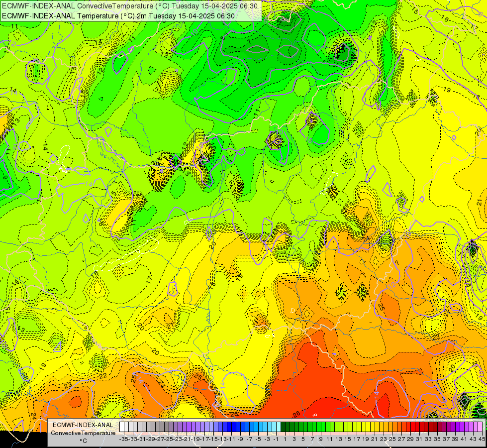Click the legend text 'ConvectiveTemperature'
The width and height of the screenshot is (487, 448).
point(83,433)
